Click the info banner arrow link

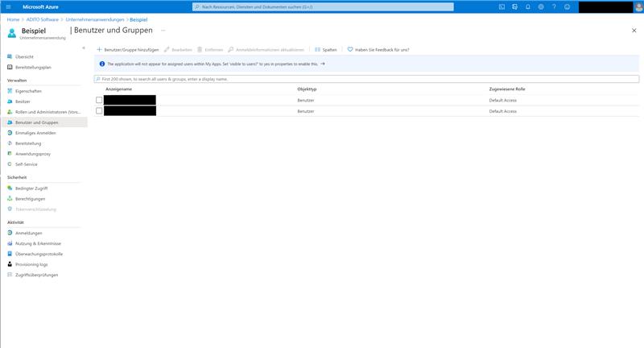[x=323, y=64]
